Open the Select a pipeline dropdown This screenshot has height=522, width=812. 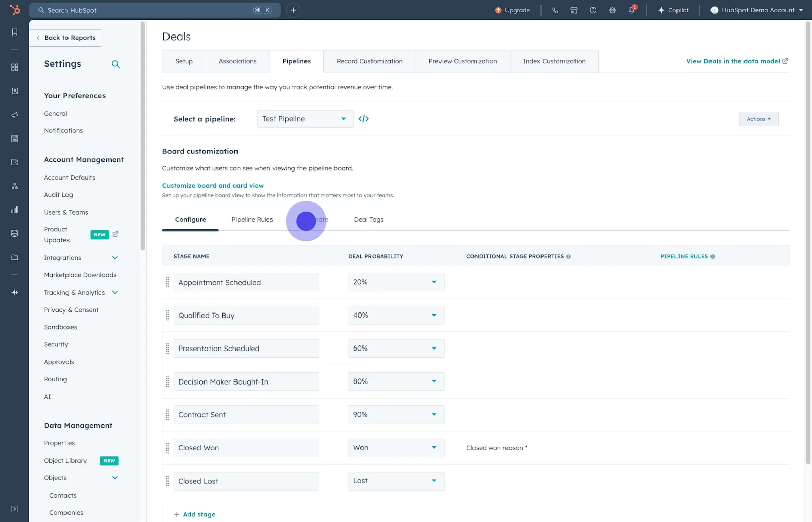pyautogui.click(x=305, y=119)
